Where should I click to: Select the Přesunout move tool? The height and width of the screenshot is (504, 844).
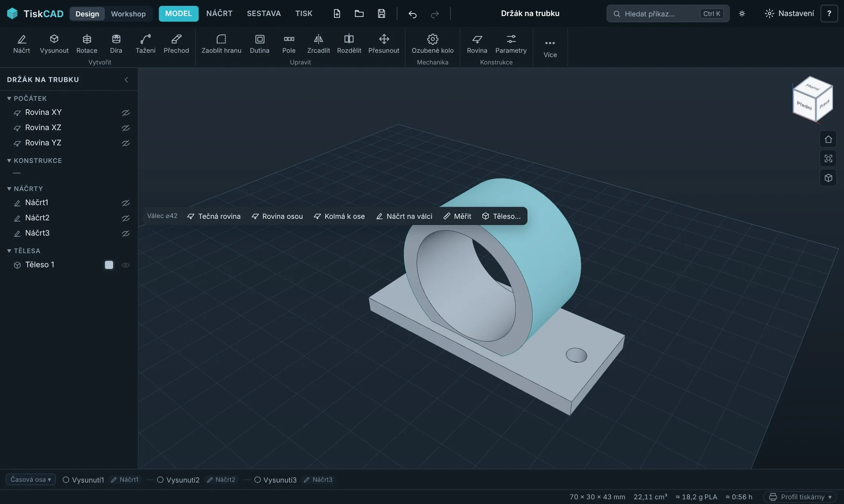[x=384, y=44]
